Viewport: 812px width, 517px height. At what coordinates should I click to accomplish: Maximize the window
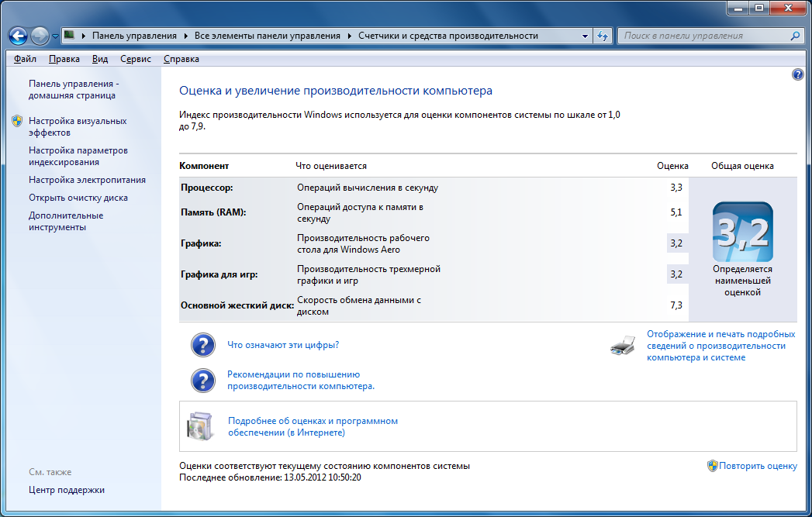click(x=759, y=9)
